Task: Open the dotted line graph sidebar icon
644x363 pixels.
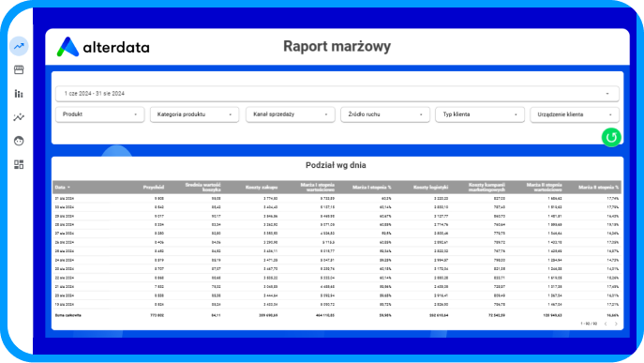Action: pyautogui.click(x=19, y=117)
